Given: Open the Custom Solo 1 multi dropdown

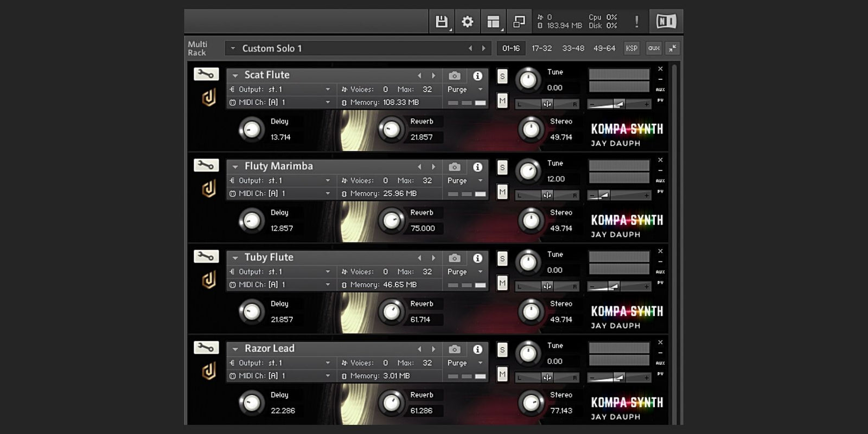Looking at the screenshot, I should (233, 48).
